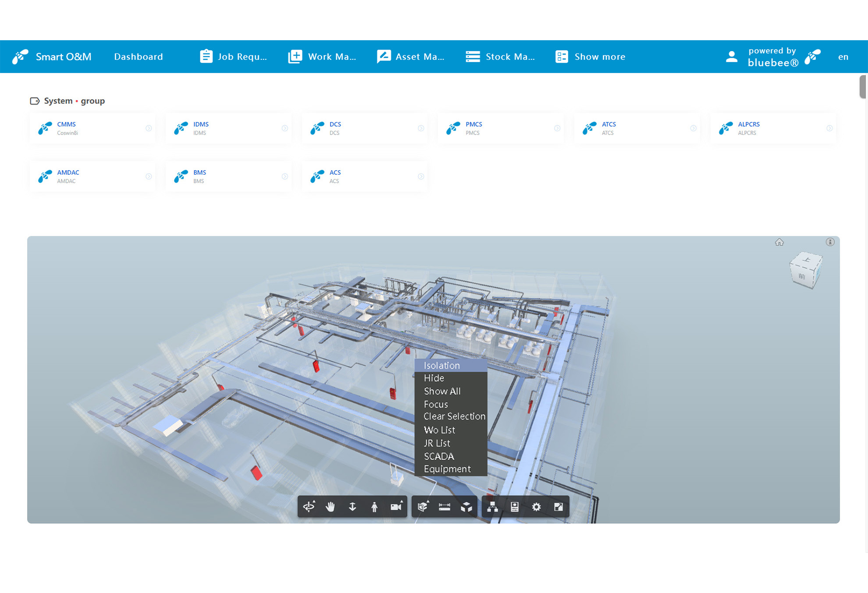Open the Dashboard link

click(x=138, y=57)
